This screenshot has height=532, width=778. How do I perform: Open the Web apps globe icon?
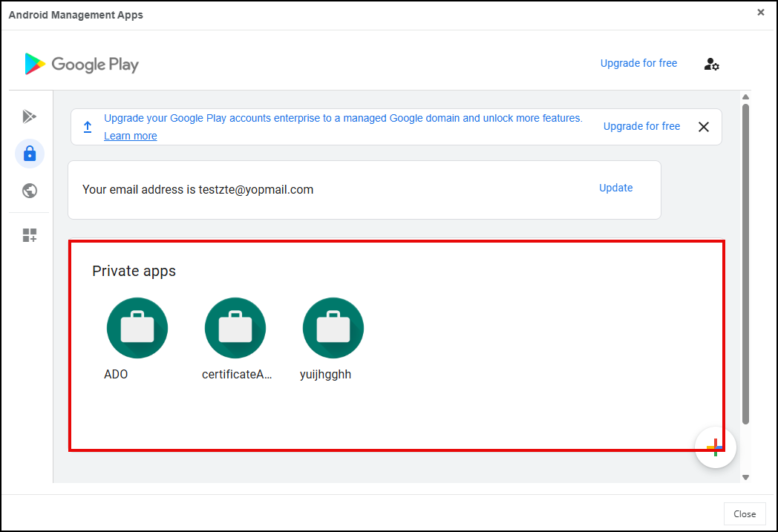[x=30, y=191]
